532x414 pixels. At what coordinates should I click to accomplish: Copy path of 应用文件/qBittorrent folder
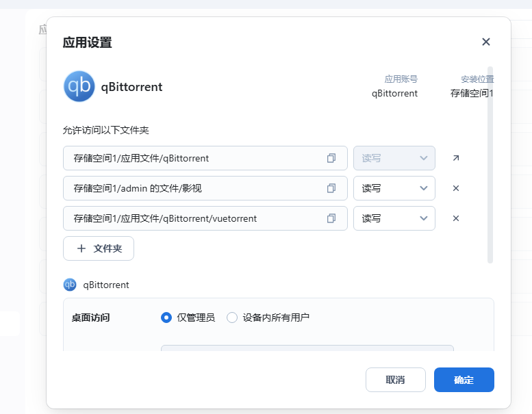331,158
